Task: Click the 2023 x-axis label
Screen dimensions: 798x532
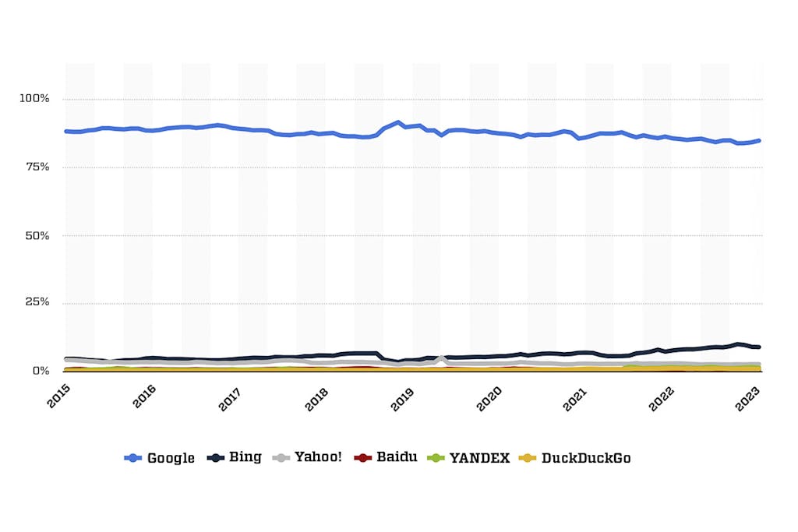Action: 749,395
